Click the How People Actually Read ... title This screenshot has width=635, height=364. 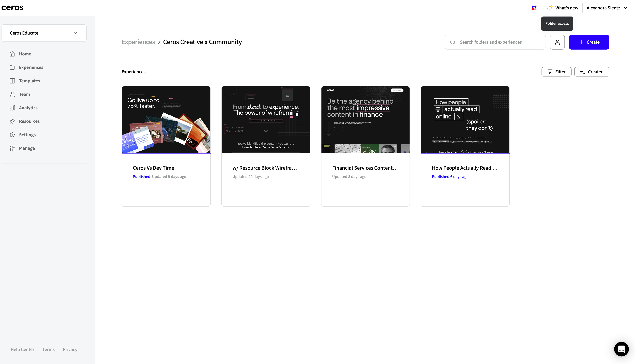click(465, 168)
